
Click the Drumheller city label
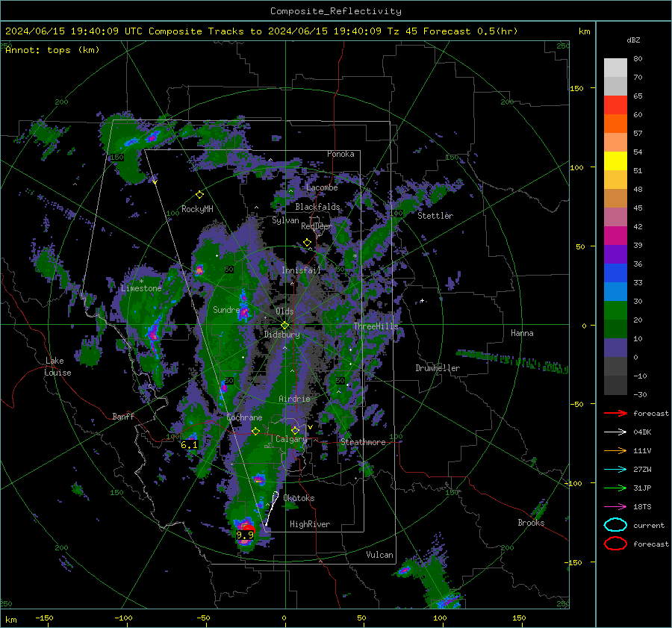(438, 368)
